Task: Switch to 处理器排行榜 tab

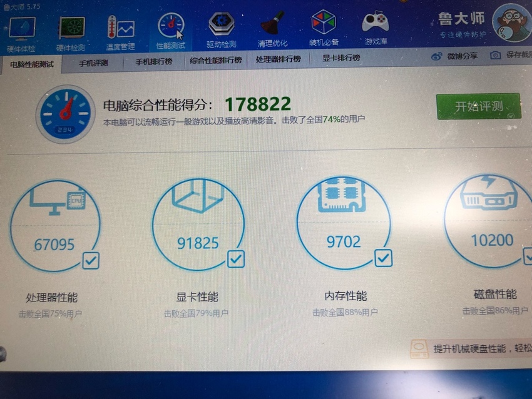Action: [x=279, y=59]
